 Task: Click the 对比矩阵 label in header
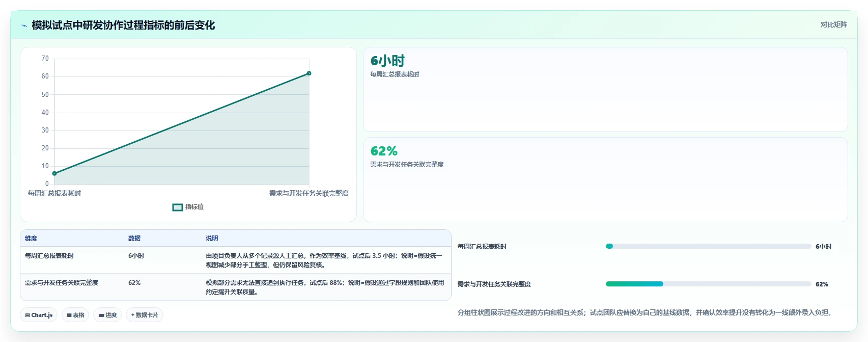(x=833, y=24)
